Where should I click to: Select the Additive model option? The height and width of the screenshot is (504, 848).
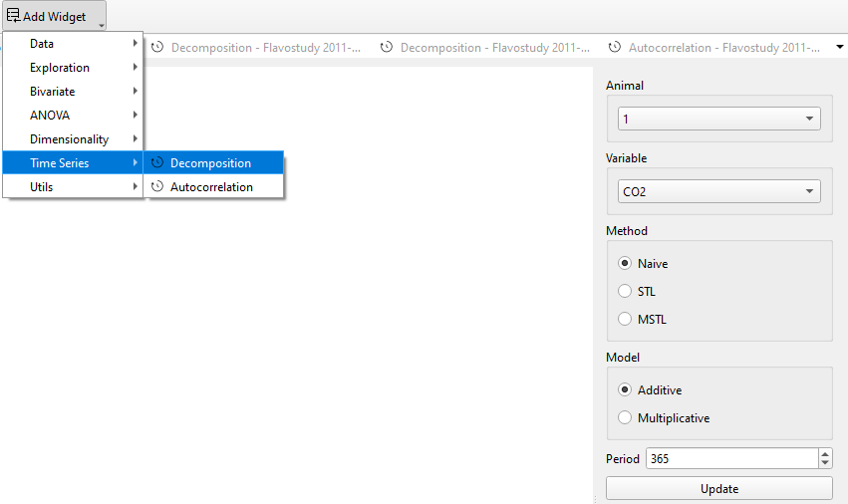626,390
